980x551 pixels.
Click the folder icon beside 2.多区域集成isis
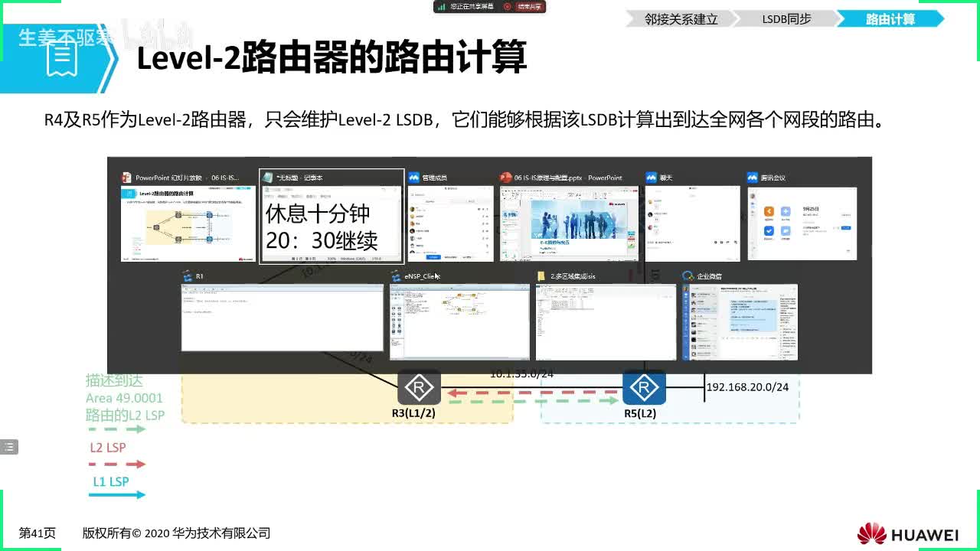pyautogui.click(x=541, y=275)
